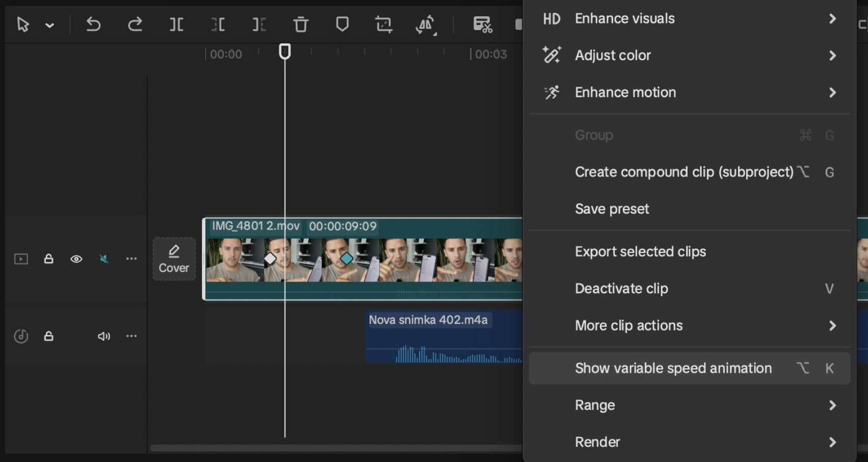Image resolution: width=868 pixels, height=462 pixels.
Task: Open the selection tool dropdown arrow
Action: [x=49, y=25]
